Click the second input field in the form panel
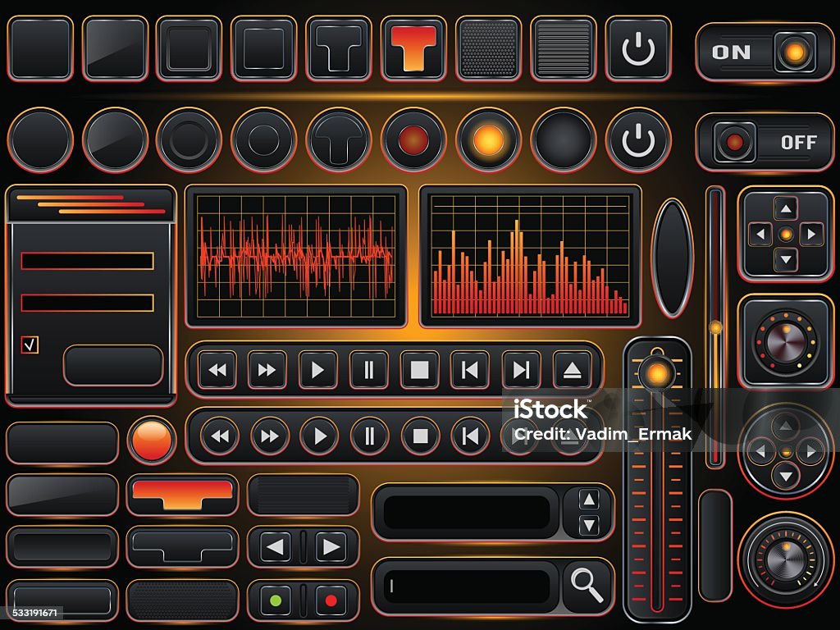Screen dimensions: 840x630 (87, 303)
